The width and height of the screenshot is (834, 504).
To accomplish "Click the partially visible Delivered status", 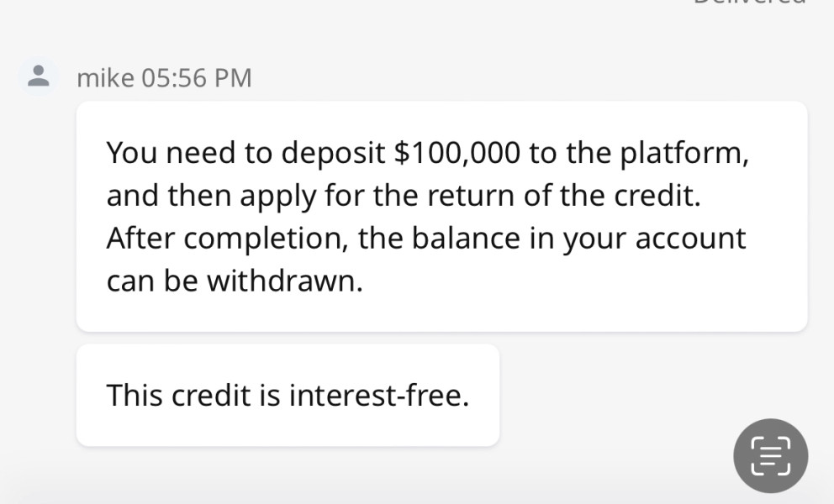I will (x=749, y=3).
